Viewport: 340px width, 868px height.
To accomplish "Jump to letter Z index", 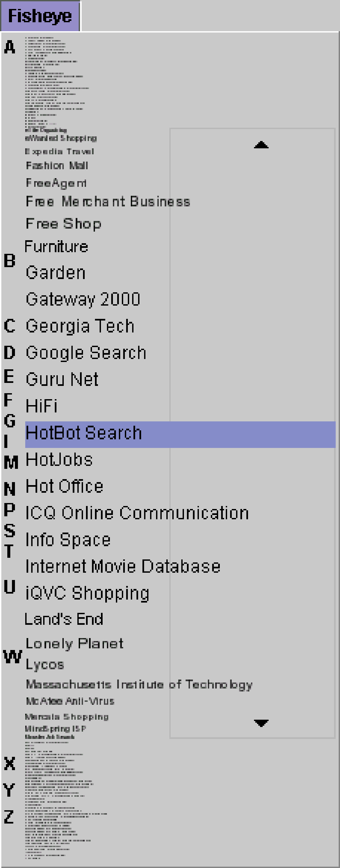I will 9,817.
